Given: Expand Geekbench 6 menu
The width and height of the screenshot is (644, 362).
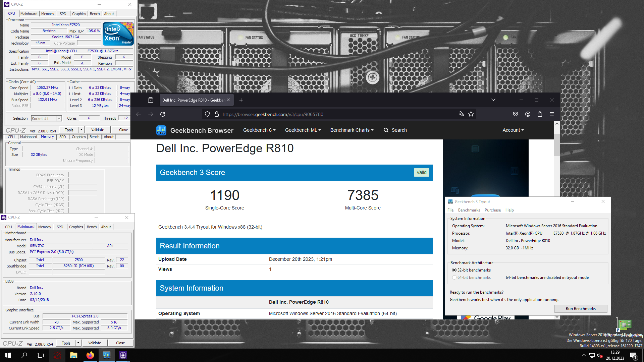Looking at the screenshot, I should [259, 130].
